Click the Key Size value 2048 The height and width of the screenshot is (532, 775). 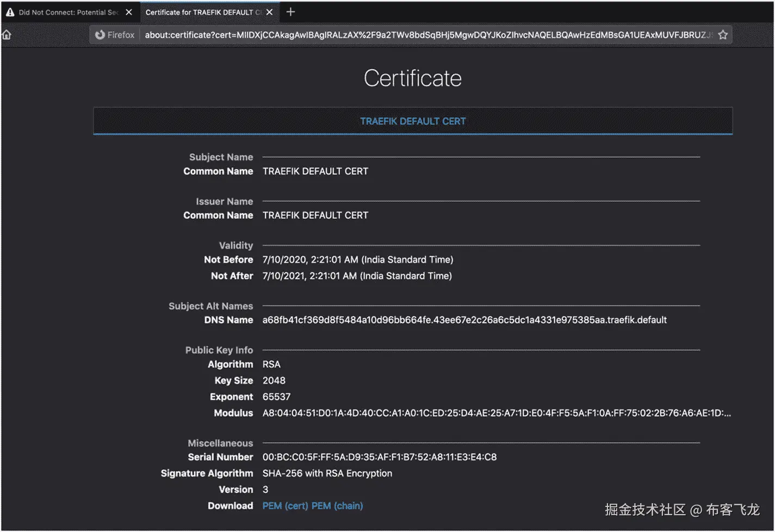coord(274,381)
